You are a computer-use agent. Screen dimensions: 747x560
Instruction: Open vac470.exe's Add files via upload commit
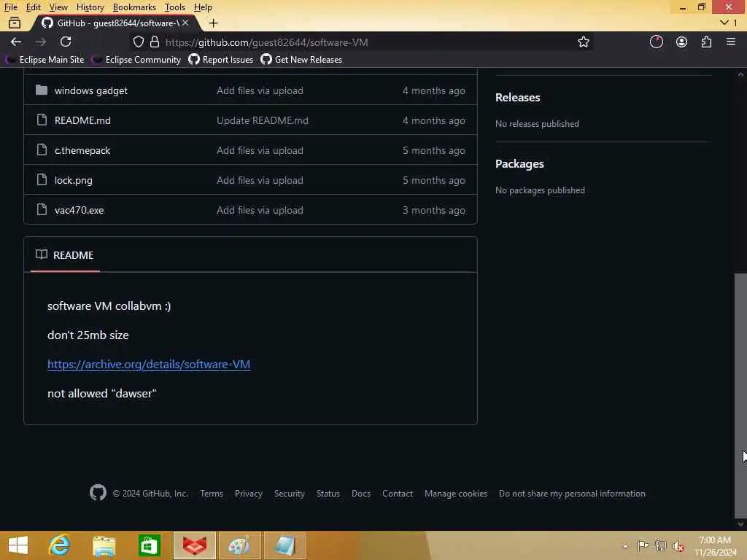260,210
